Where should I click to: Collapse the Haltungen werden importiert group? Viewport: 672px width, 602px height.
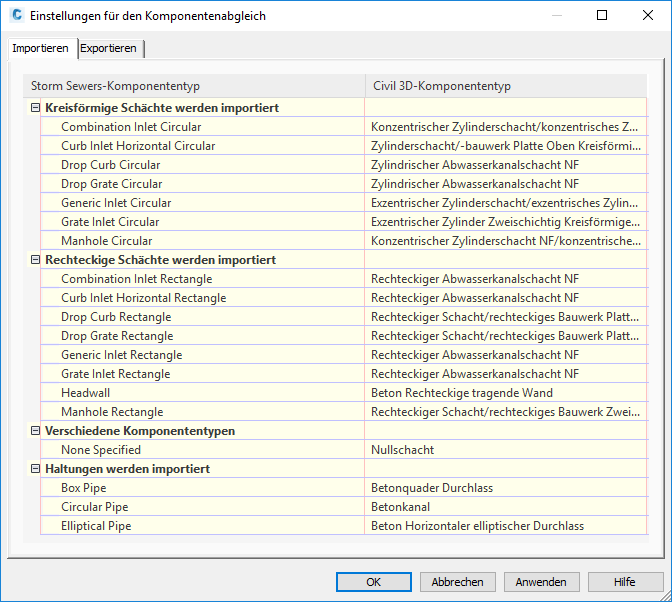pos(36,469)
